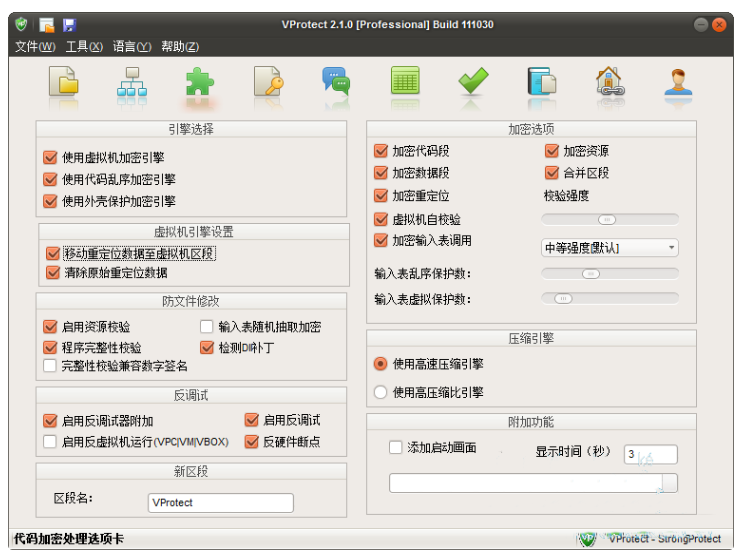Screen dimensions: 738x552
Task: Toggle 使用外壳保护加密引擎 checkbox
Action: point(50,201)
